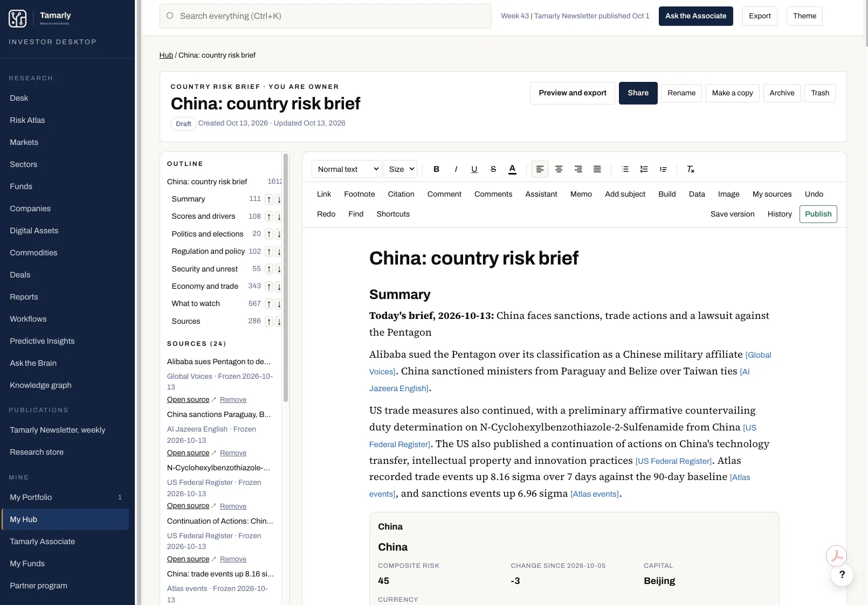Click Preview and export
Image resolution: width=868 pixels, height=605 pixels.
[x=573, y=93]
